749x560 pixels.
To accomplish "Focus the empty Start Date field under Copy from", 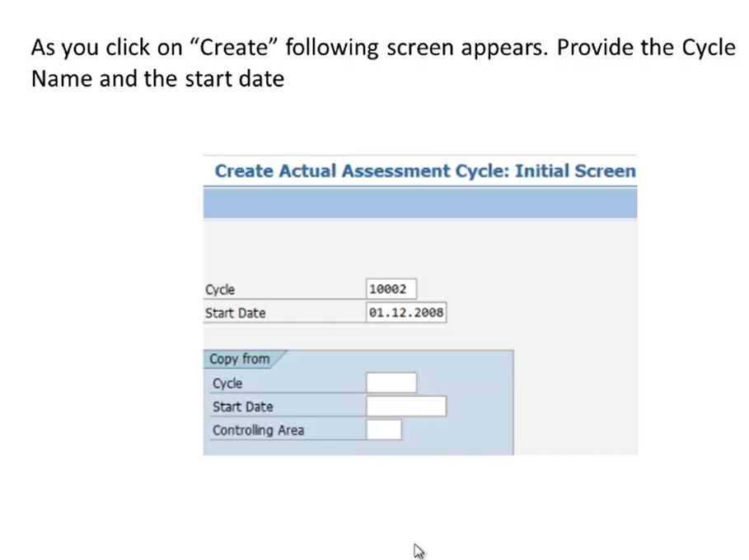I will pyautogui.click(x=406, y=406).
